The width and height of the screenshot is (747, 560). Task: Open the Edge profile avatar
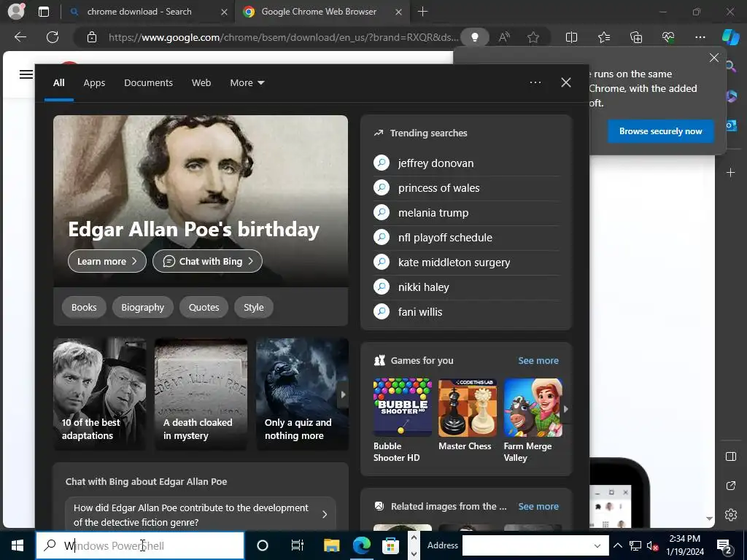(x=16, y=12)
